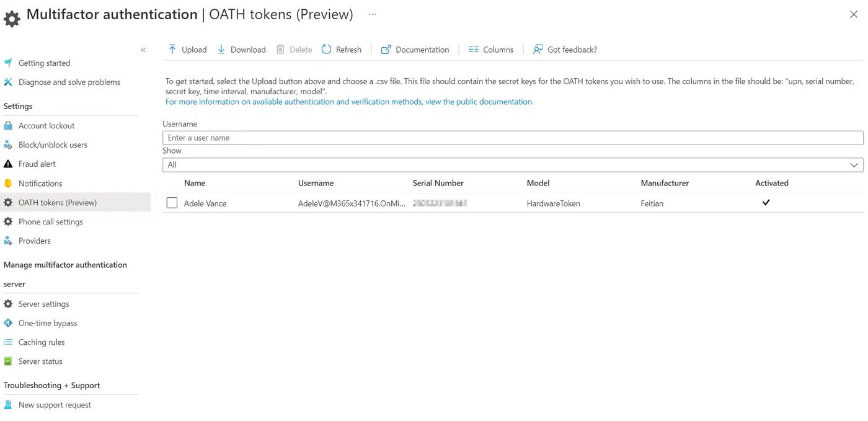The image size is (868, 421).
Task: Sort by the Activated column header
Action: tap(772, 183)
